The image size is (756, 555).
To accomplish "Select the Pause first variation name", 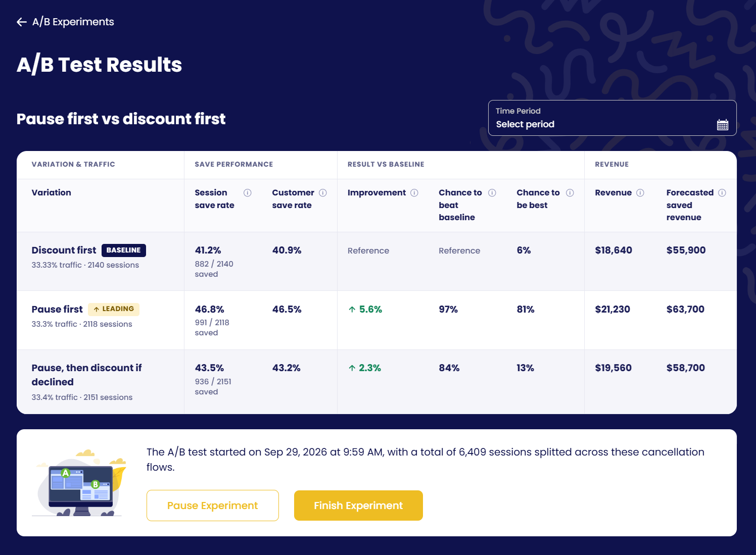I will coord(57,309).
